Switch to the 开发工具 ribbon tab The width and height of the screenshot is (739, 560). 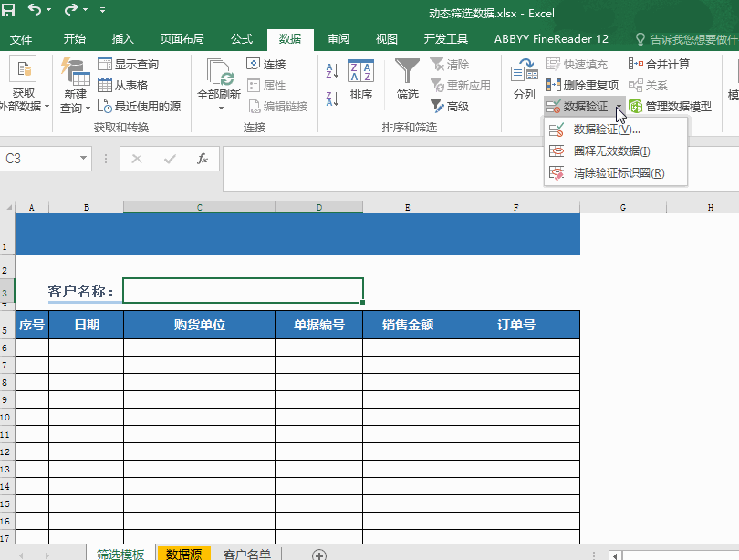tap(445, 38)
